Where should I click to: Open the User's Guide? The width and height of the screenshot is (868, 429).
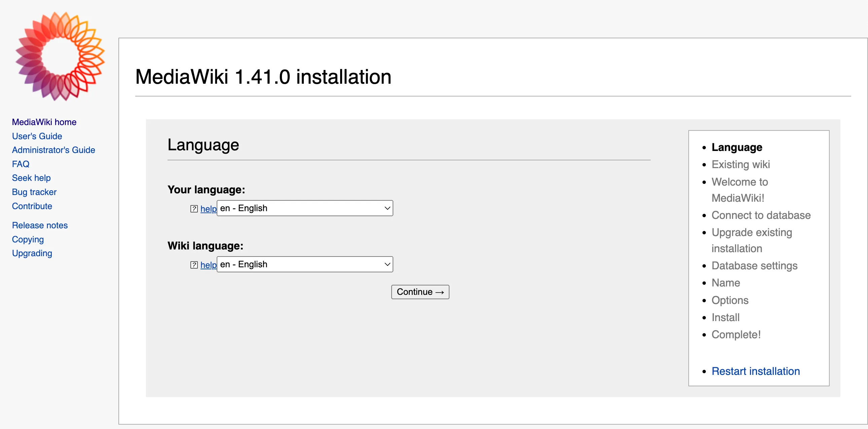(37, 136)
